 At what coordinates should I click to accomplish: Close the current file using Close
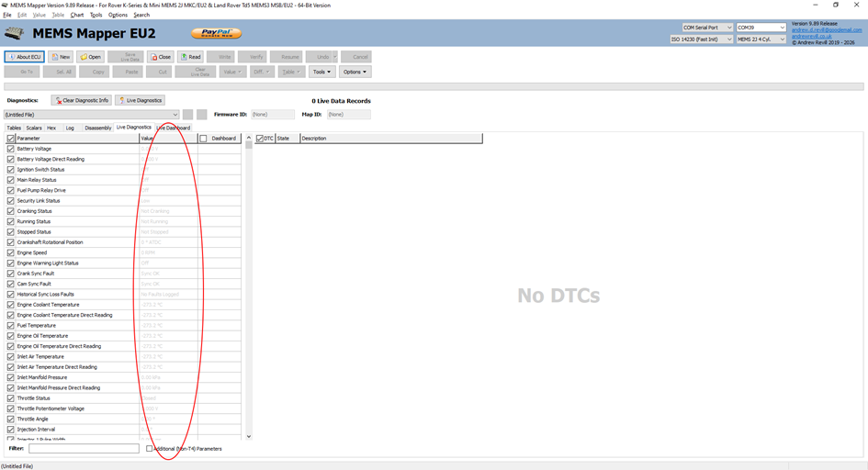pos(161,57)
